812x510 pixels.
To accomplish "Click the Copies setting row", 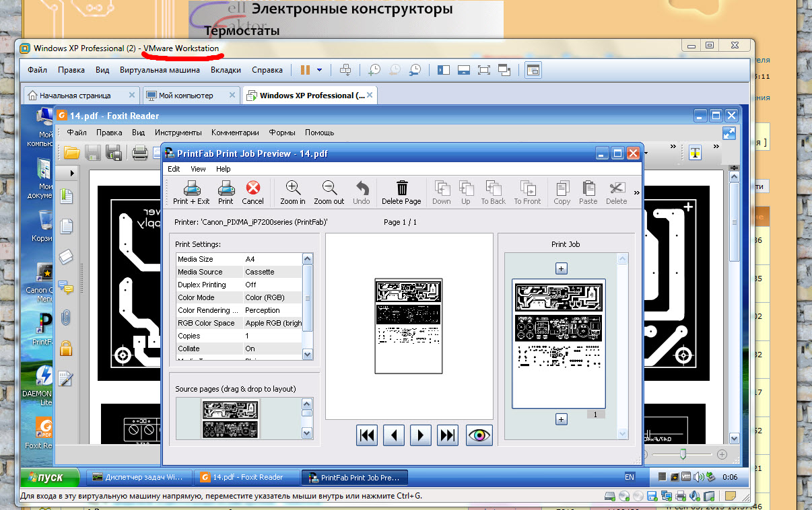I will tap(239, 336).
